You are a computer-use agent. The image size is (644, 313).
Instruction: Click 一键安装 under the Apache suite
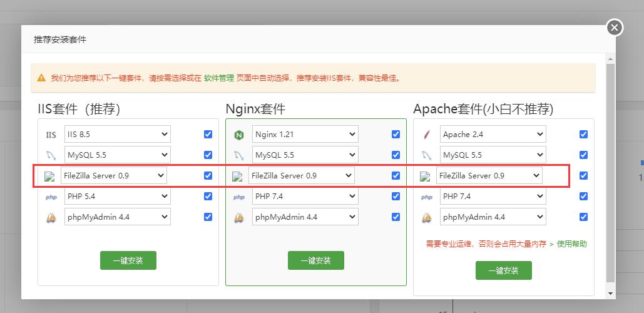pyautogui.click(x=504, y=270)
